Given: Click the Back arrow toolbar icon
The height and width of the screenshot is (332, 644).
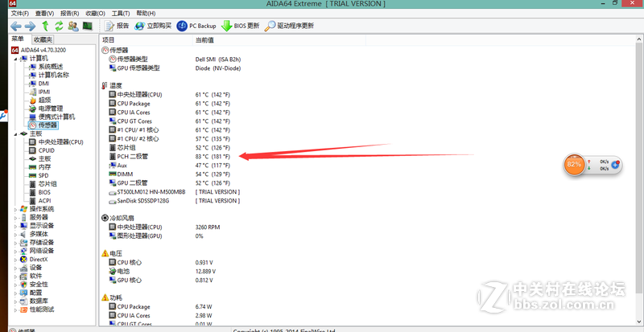Looking at the screenshot, I should click(16, 27).
